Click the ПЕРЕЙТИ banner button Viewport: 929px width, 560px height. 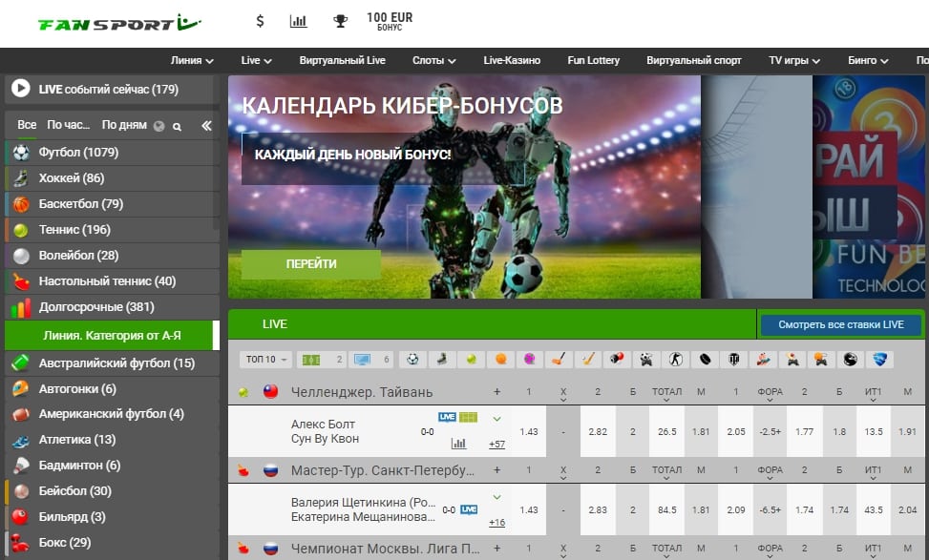click(x=311, y=264)
